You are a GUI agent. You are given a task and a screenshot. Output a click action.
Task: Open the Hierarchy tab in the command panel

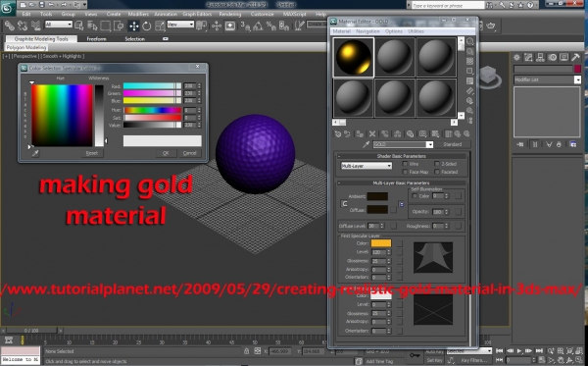tap(540, 58)
